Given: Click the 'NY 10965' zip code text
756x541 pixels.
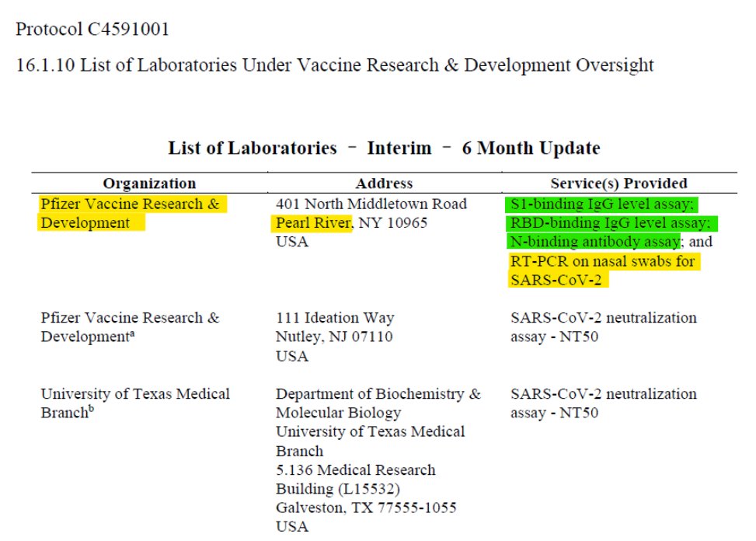Looking at the screenshot, I should (x=393, y=223).
